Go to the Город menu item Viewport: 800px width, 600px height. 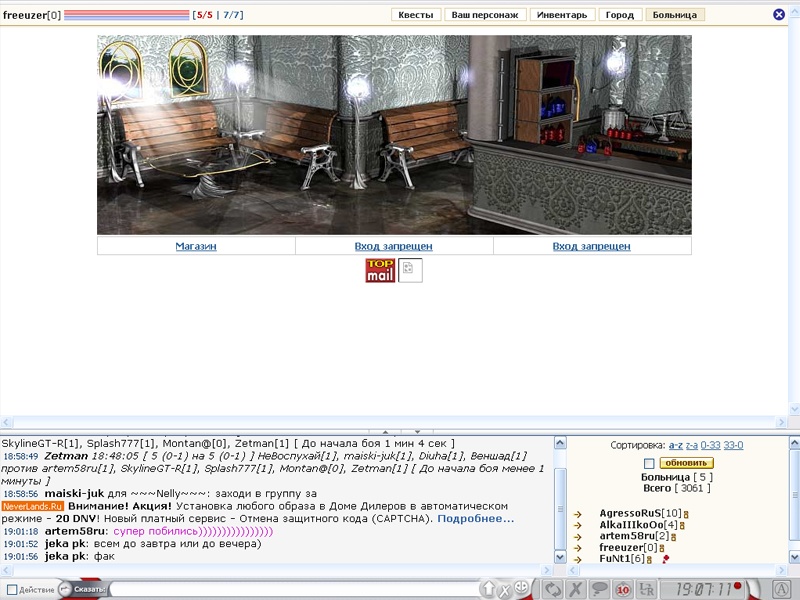coord(619,15)
